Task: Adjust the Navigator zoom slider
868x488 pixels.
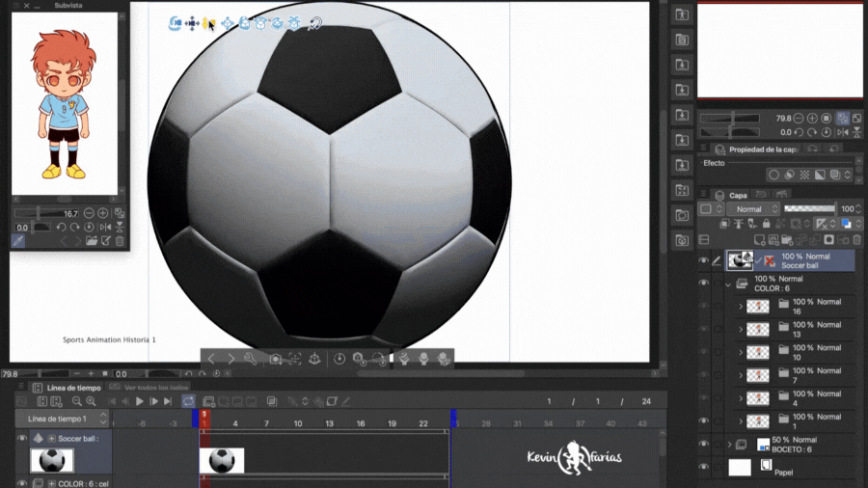Action: (x=730, y=119)
